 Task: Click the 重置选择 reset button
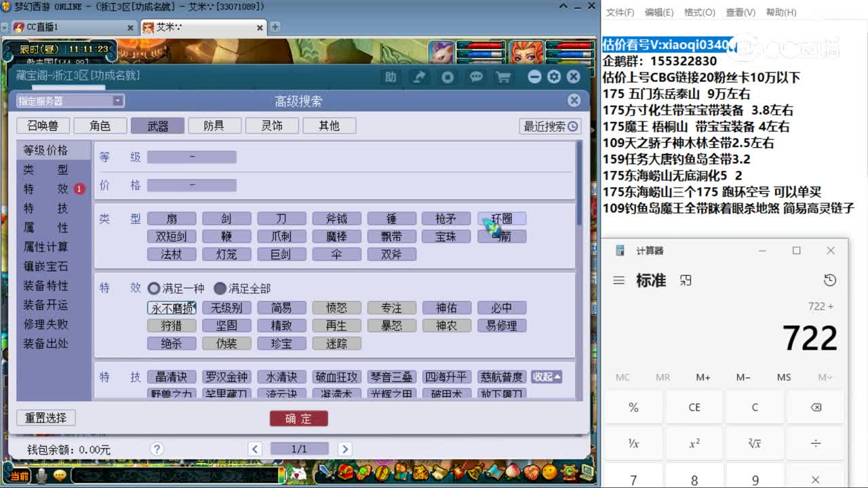(45, 418)
